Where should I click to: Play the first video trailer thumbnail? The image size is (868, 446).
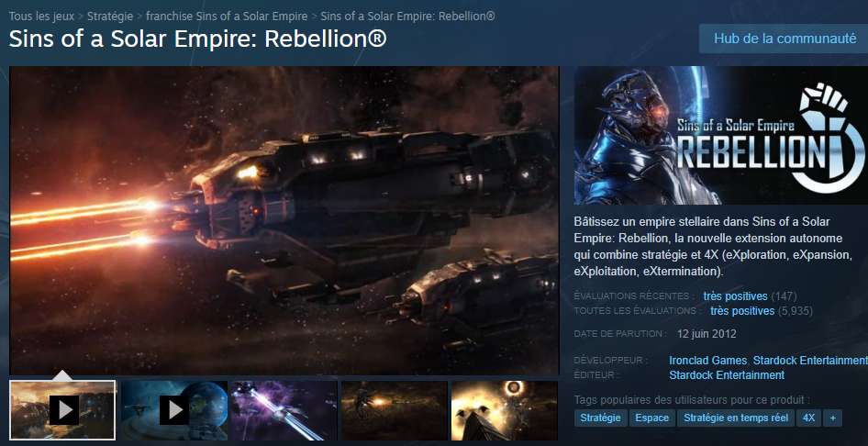tap(62, 410)
